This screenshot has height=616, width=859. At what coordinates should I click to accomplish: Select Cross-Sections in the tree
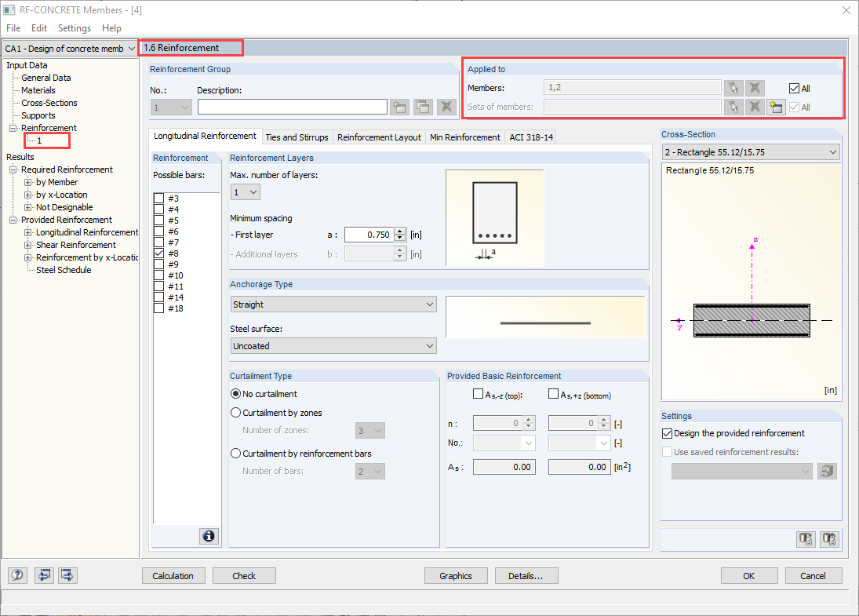point(49,103)
